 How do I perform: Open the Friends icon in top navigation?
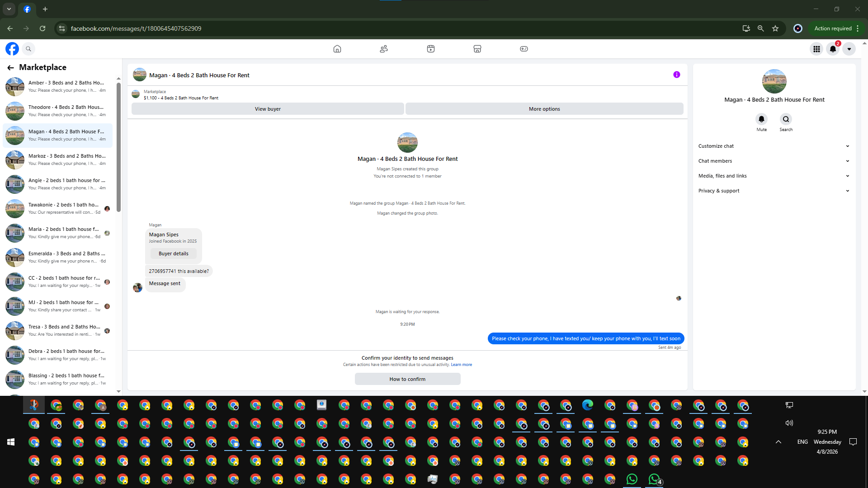(x=384, y=49)
